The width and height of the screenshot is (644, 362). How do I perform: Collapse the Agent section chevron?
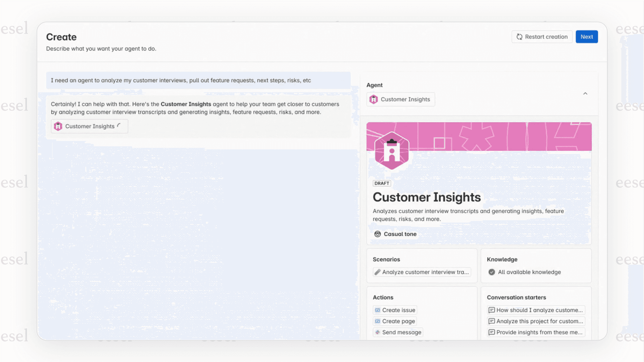tap(585, 93)
